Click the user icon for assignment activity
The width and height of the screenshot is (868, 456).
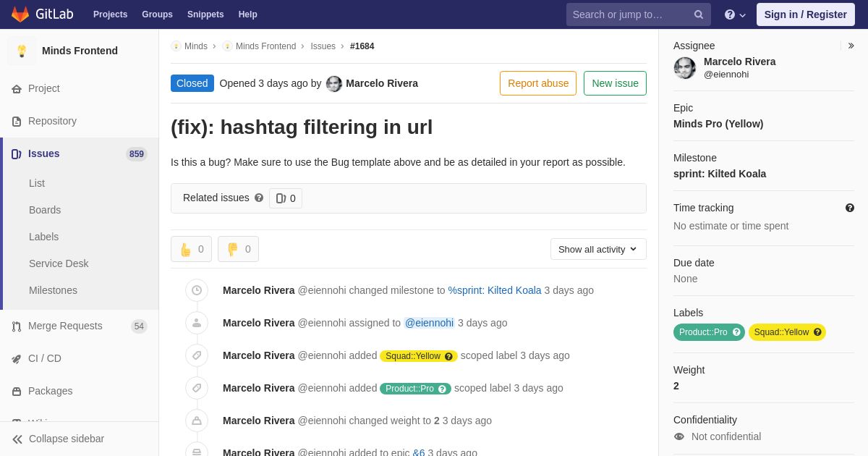coord(197,323)
